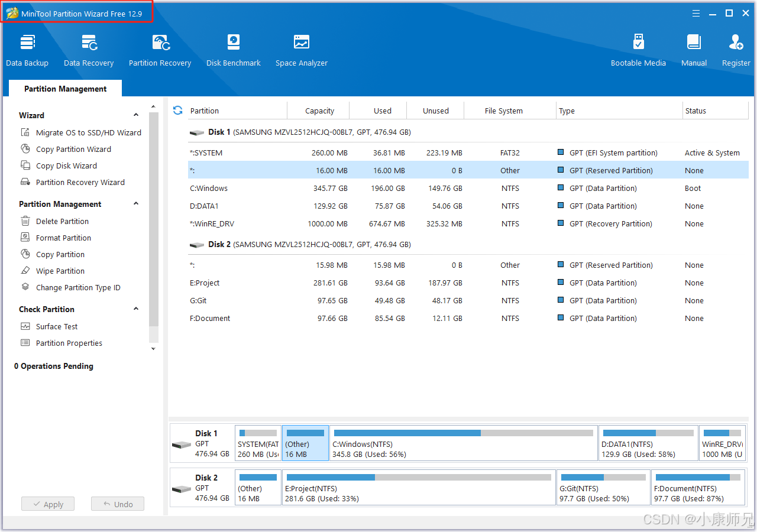Open the Data Backup tool
757x532 pixels.
click(x=27, y=50)
